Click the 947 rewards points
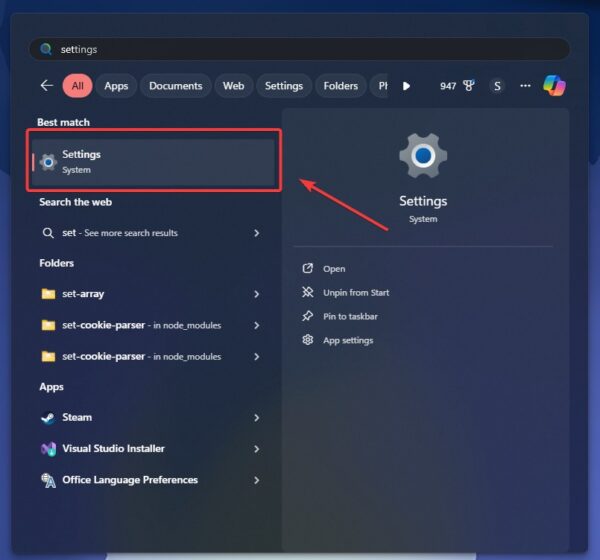Screen dimensions: 600x560 (448, 86)
